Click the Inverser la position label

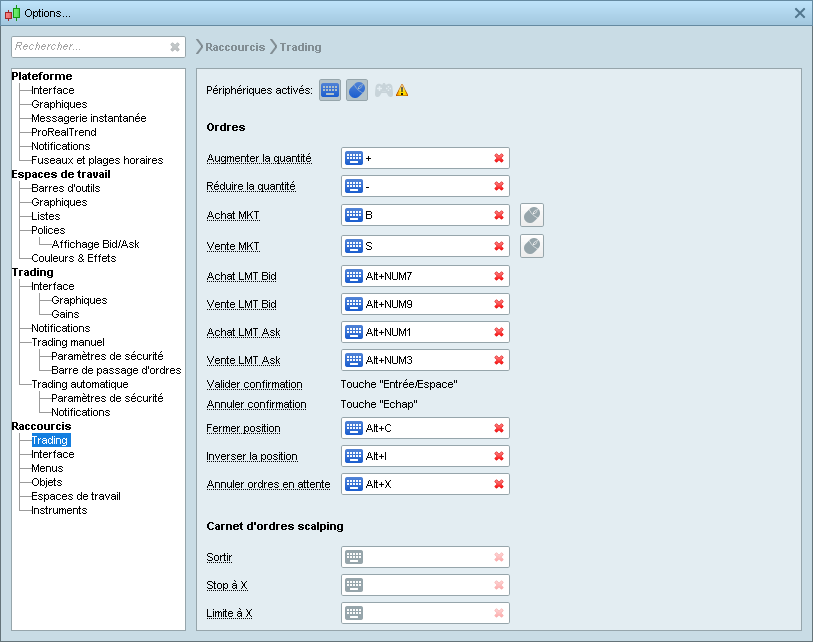pyautogui.click(x=252, y=456)
